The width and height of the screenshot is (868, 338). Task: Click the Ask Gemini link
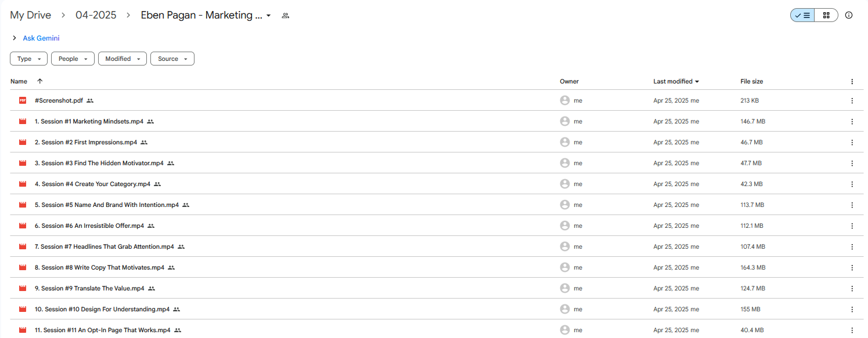coord(41,38)
